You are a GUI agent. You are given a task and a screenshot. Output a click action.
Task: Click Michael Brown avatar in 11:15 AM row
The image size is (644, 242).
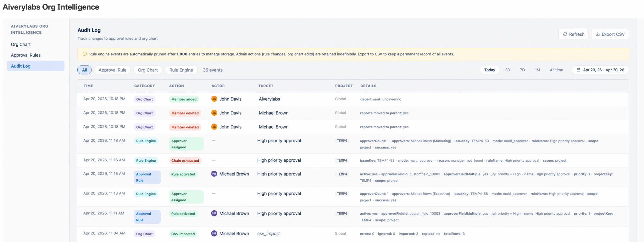(x=214, y=174)
